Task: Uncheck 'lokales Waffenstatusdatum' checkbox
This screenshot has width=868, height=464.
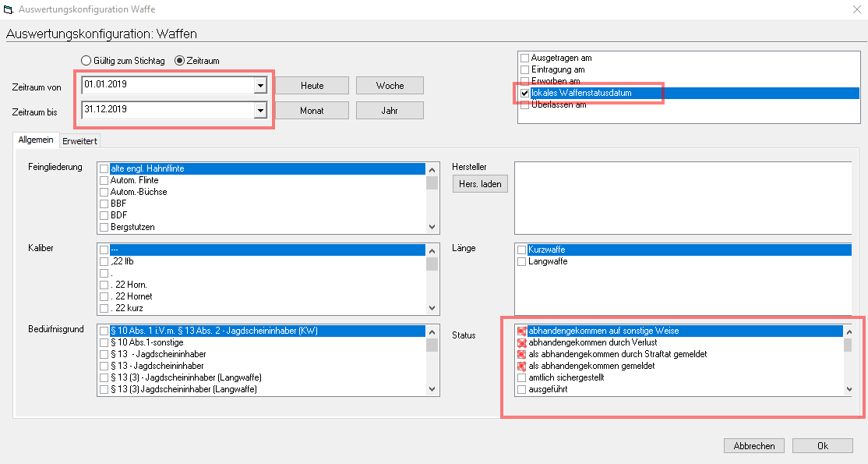Action: (525, 94)
